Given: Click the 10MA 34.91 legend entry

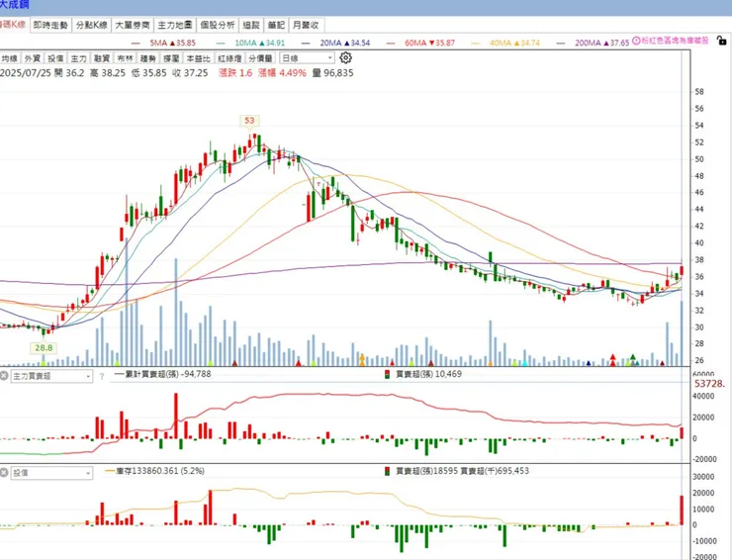Looking at the screenshot, I should 251,43.
